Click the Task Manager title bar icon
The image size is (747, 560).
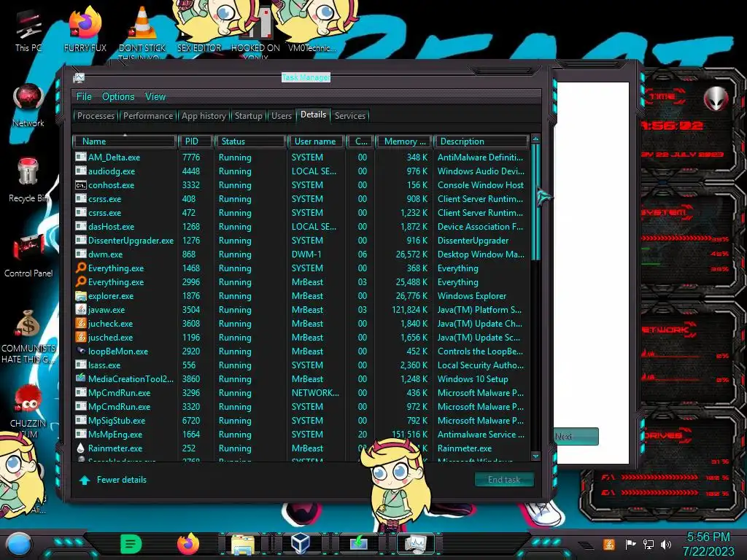point(79,77)
